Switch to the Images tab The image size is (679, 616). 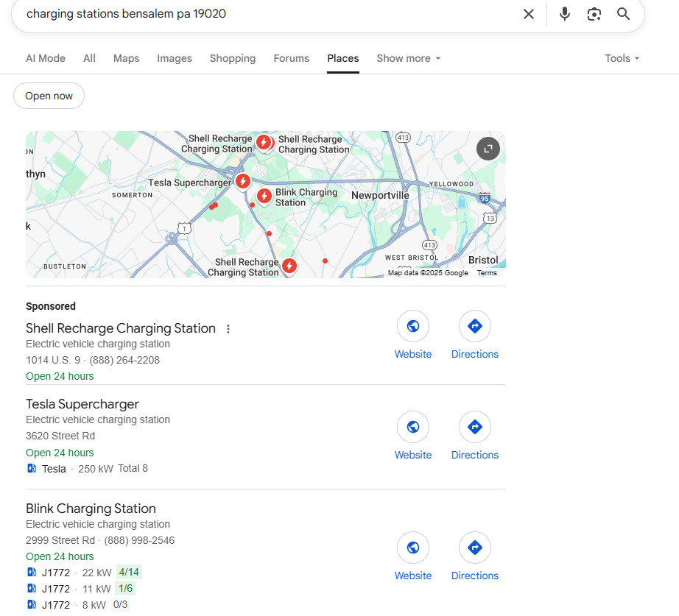point(175,58)
